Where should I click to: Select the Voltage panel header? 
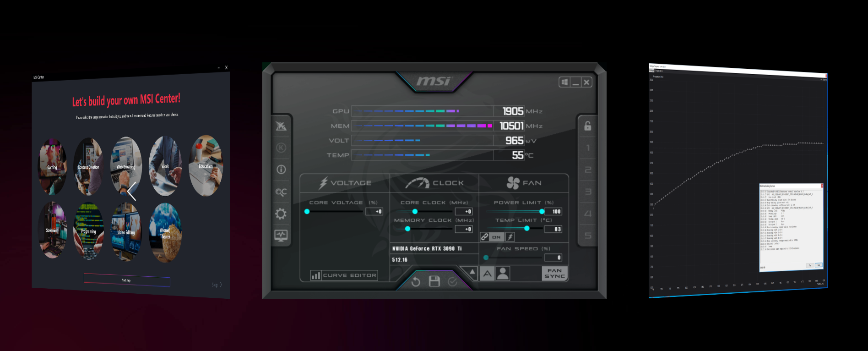click(345, 183)
